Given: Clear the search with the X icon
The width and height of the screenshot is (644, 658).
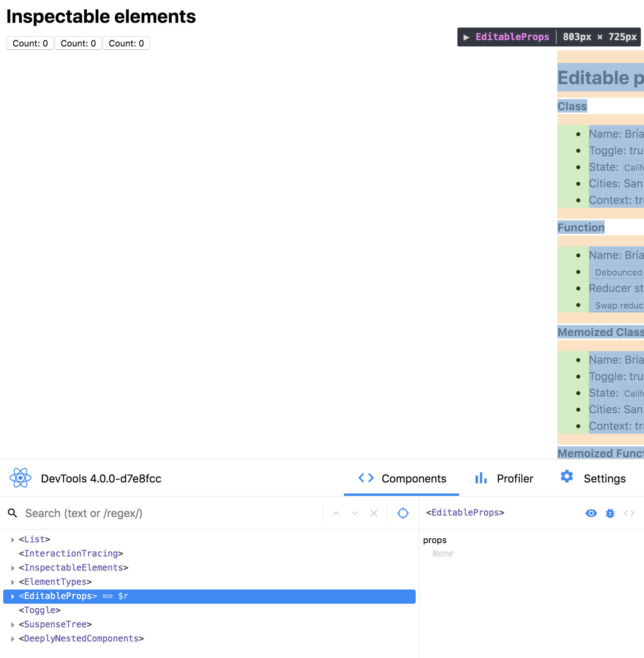Looking at the screenshot, I should [374, 513].
